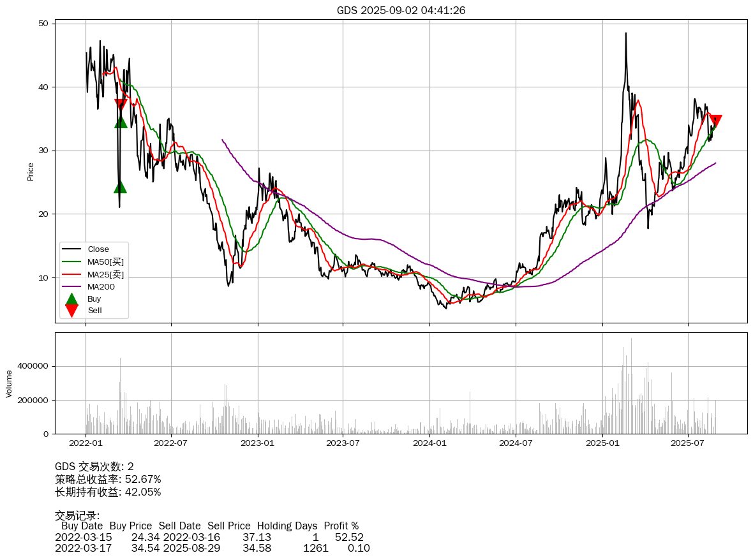Select the green MA50 line sample in legend

pyautogui.click(x=72, y=262)
